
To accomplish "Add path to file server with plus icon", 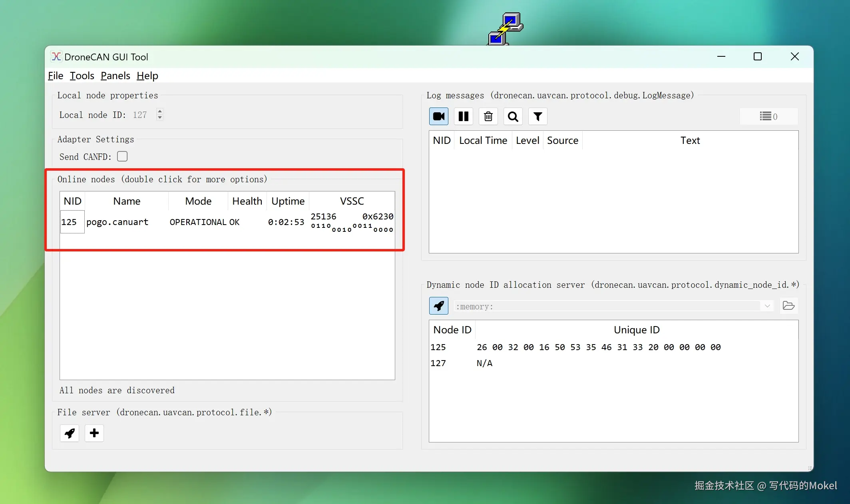I will (94, 433).
